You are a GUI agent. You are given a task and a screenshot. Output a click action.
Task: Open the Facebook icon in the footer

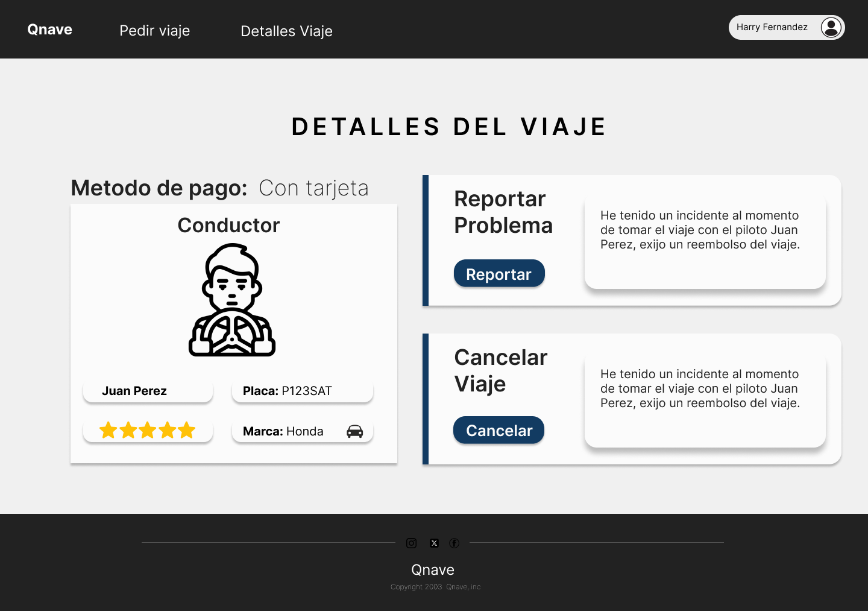pos(454,543)
